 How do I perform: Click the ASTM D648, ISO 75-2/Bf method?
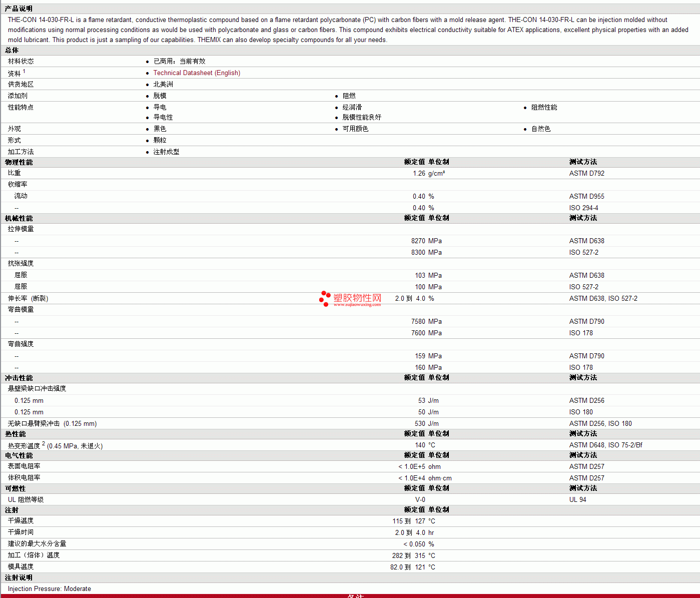pyautogui.click(x=606, y=445)
